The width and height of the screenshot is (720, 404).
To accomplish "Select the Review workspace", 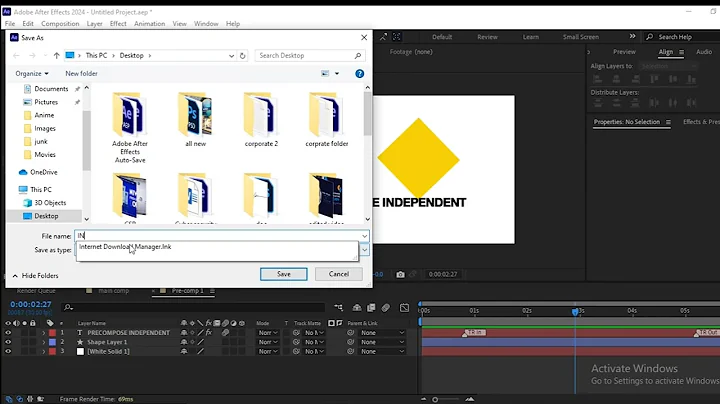I will pyautogui.click(x=487, y=37).
